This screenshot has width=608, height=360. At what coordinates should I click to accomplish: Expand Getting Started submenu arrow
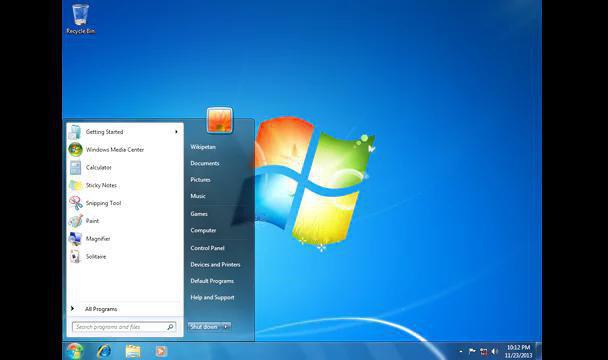[176, 132]
